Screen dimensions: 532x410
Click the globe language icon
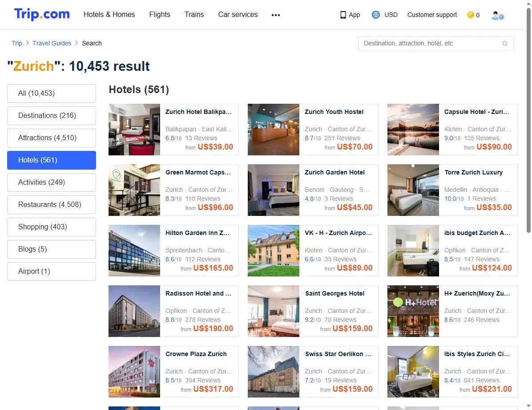point(375,15)
